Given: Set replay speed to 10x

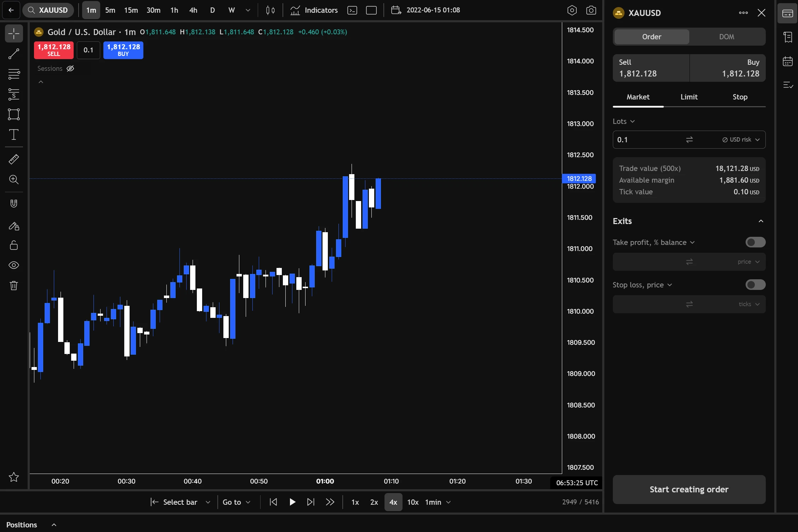Looking at the screenshot, I should tap(412, 502).
